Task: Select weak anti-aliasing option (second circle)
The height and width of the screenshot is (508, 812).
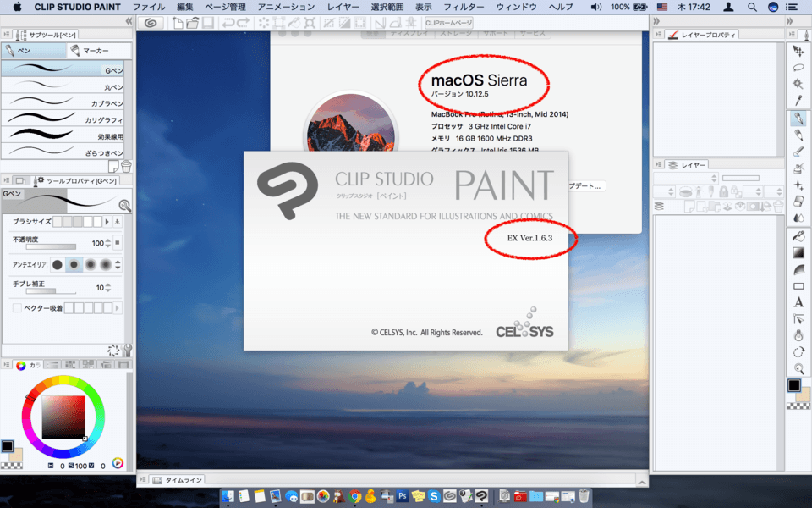Action: (74, 265)
